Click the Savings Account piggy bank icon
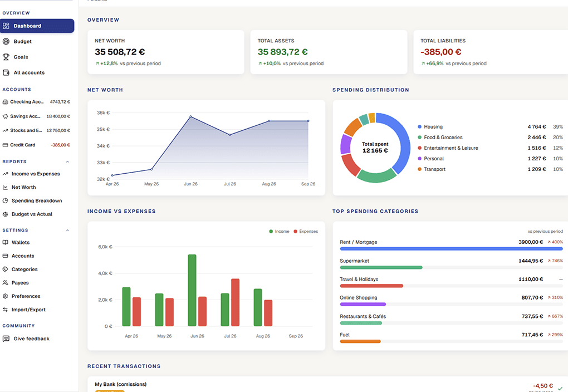The image size is (568, 392). (5, 116)
